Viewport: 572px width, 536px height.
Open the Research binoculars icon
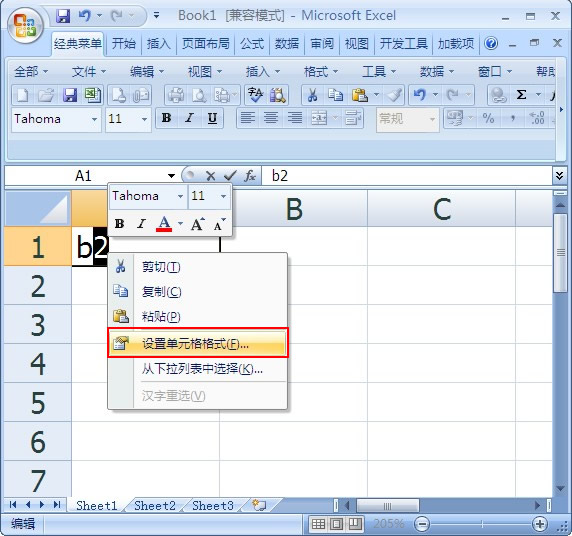[278, 95]
